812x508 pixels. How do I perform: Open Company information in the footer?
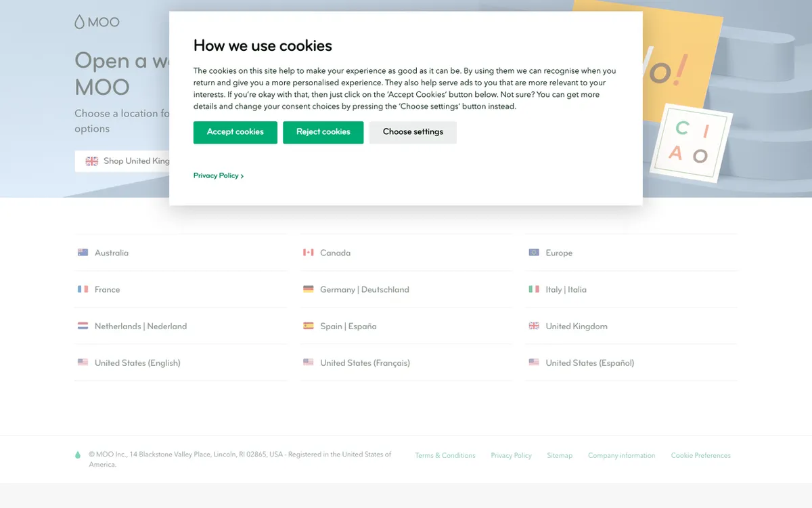tap(621, 456)
